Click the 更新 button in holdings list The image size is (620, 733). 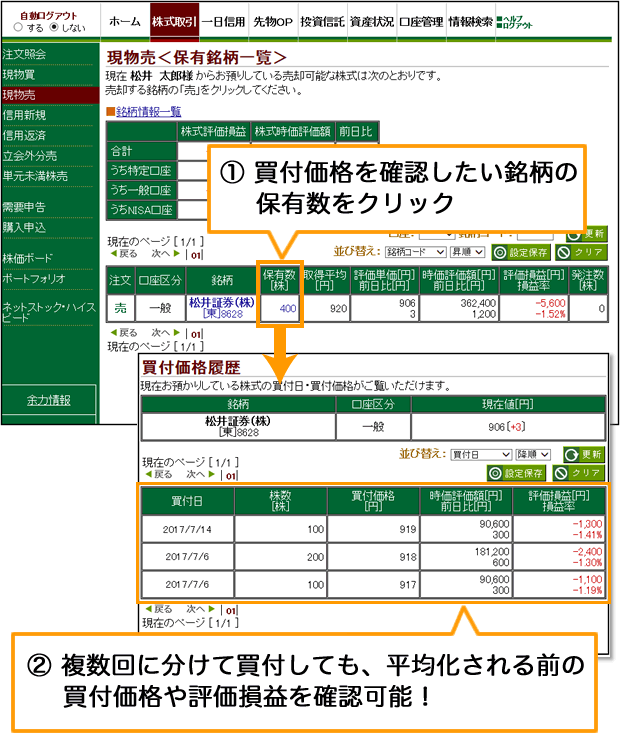[x=587, y=233]
